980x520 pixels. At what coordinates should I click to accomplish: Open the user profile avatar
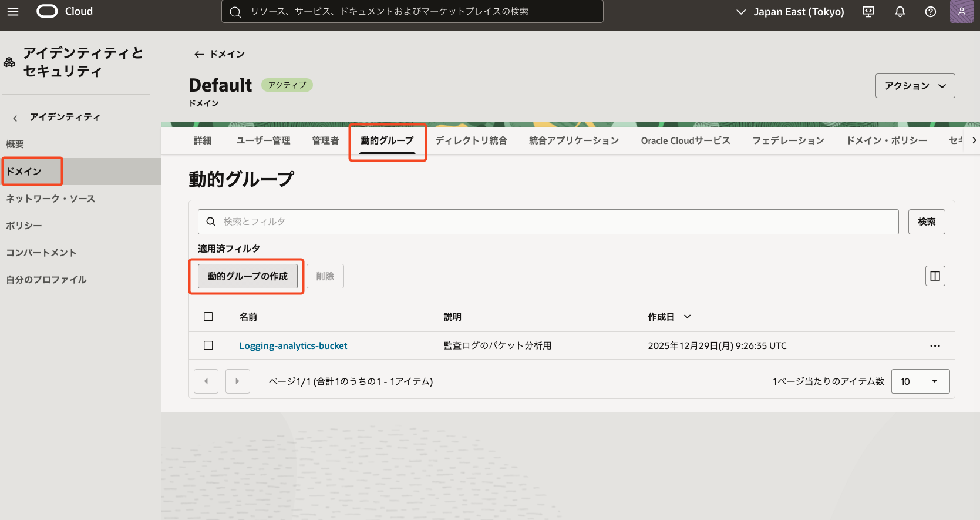click(x=961, y=12)
